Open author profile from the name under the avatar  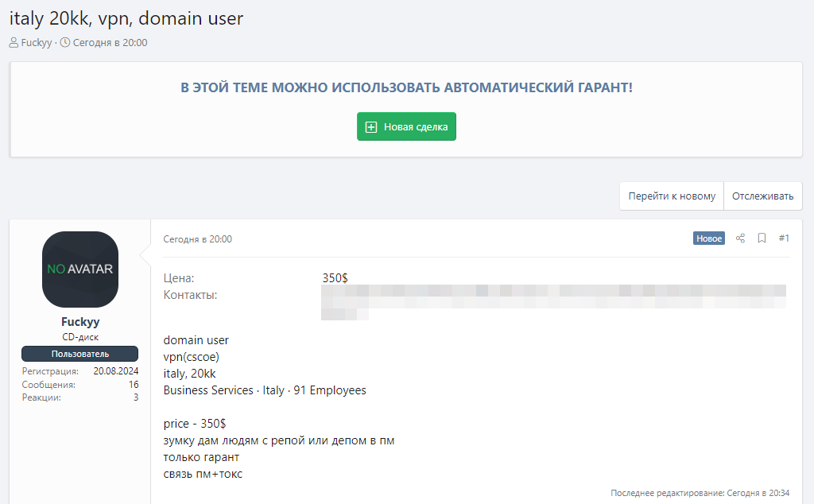pyautogui.click(x=80, y=322)
